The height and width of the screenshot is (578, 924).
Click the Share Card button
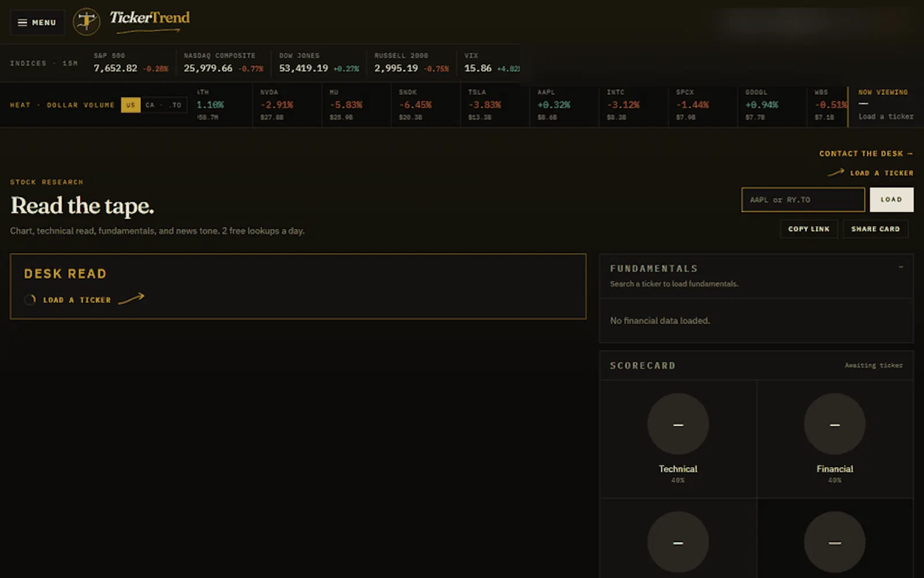[x=875, y=229]
